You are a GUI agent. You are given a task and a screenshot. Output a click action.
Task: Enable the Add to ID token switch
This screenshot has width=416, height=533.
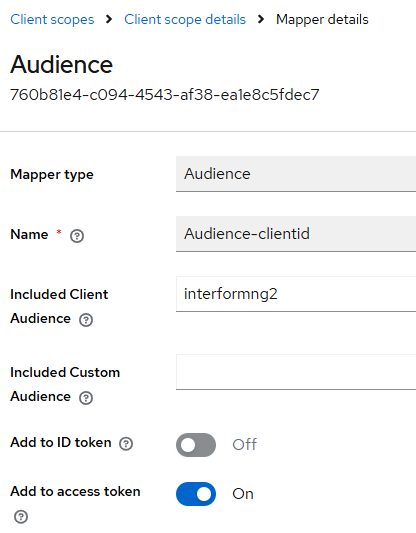coord(196,445)
